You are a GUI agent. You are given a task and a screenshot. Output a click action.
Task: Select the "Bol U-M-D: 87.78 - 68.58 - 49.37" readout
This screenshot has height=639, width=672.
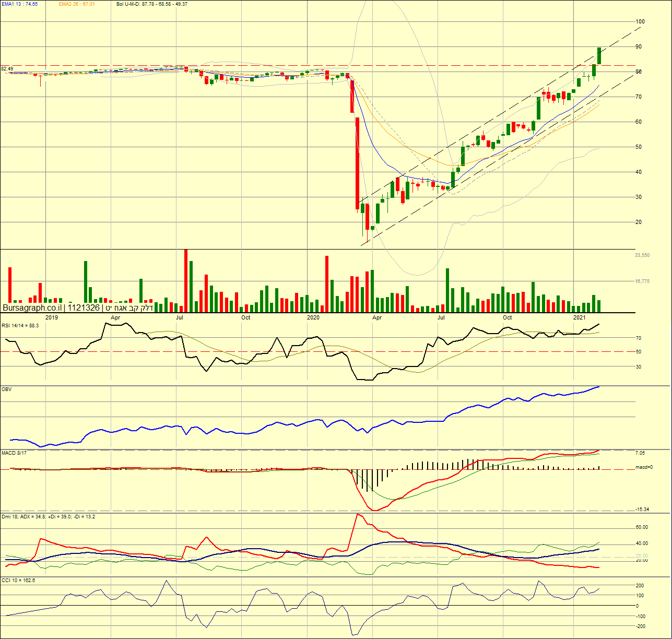(152, 4)
